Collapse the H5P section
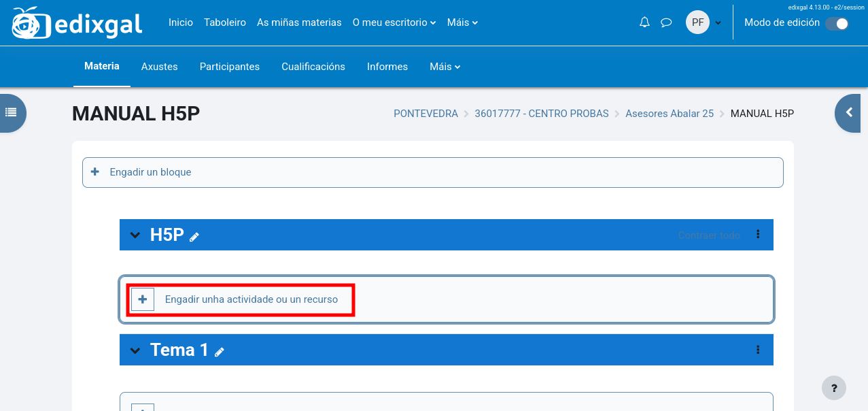 (x=135, y=235)
